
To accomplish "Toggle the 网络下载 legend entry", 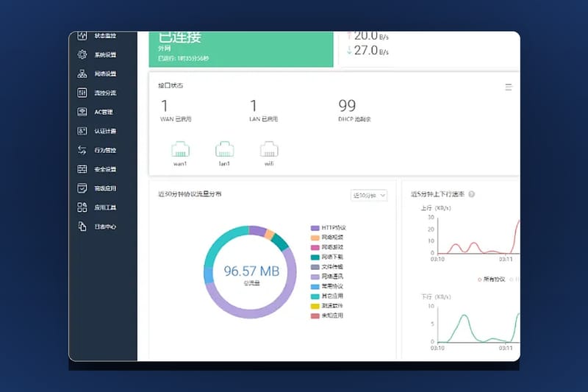I will [327, 257].
